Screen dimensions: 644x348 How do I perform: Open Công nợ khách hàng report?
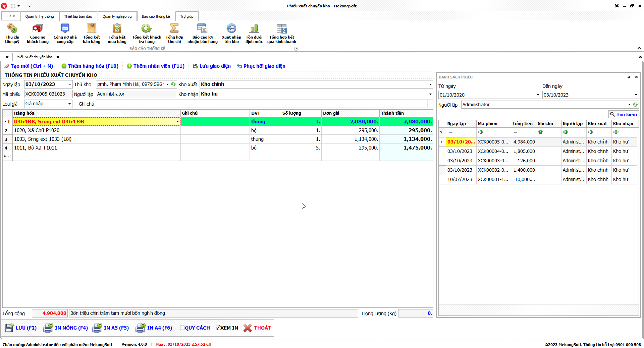pos(38,34)
